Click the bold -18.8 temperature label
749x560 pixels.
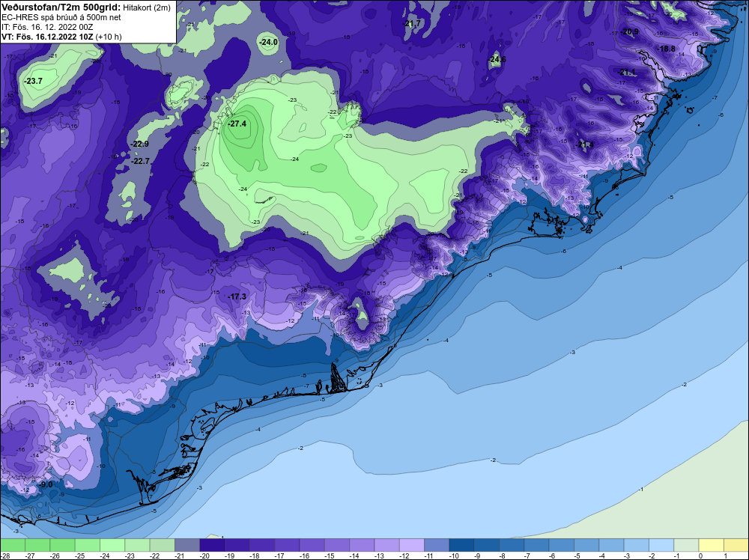[667, 49]
